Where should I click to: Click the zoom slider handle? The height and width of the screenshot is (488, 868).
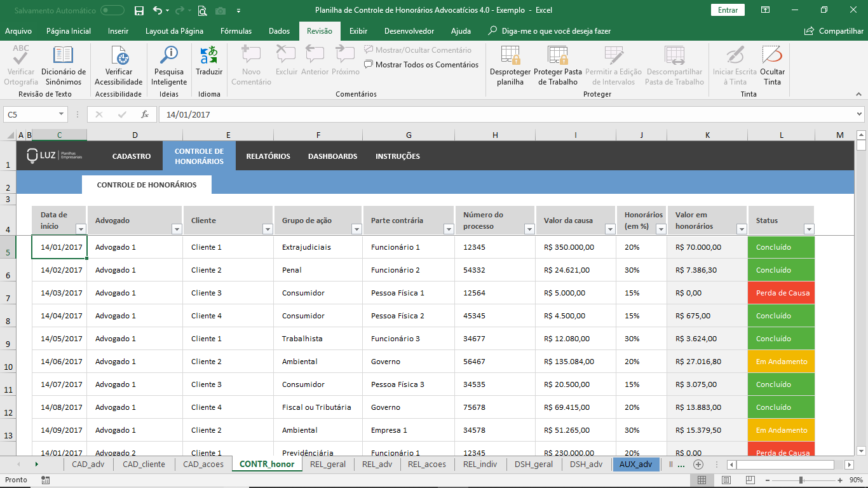(801, 480)
